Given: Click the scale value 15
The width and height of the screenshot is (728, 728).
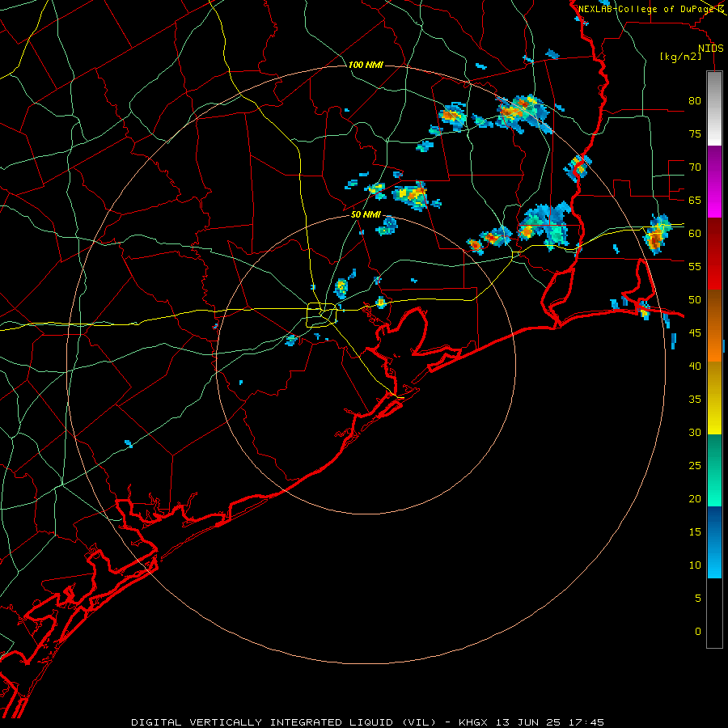Looking at the screenshot, I should [x=695, y=532].
